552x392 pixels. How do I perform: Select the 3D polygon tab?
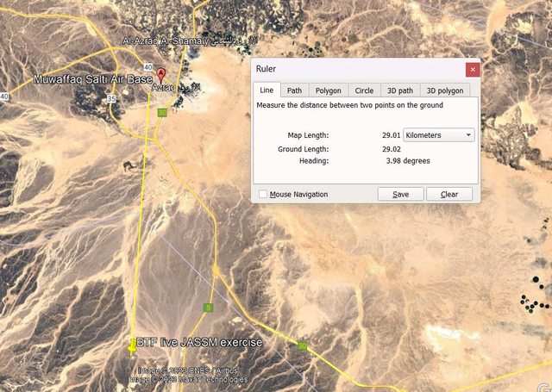444,90
